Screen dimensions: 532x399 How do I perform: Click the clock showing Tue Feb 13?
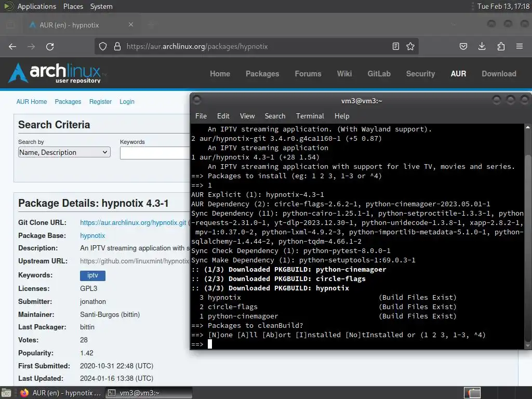[x=503, y=6]
